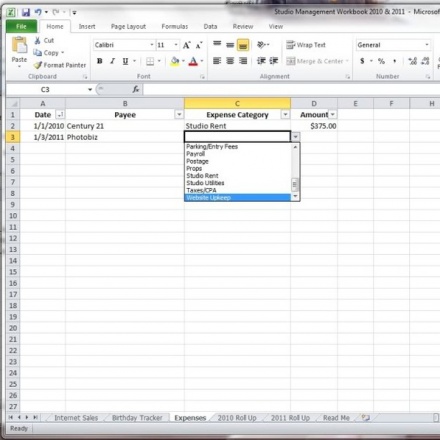Image resolution: width=440 pixels, height=440 pixels.
Task: Click the Copy icon
Action: tap(37, 52)
